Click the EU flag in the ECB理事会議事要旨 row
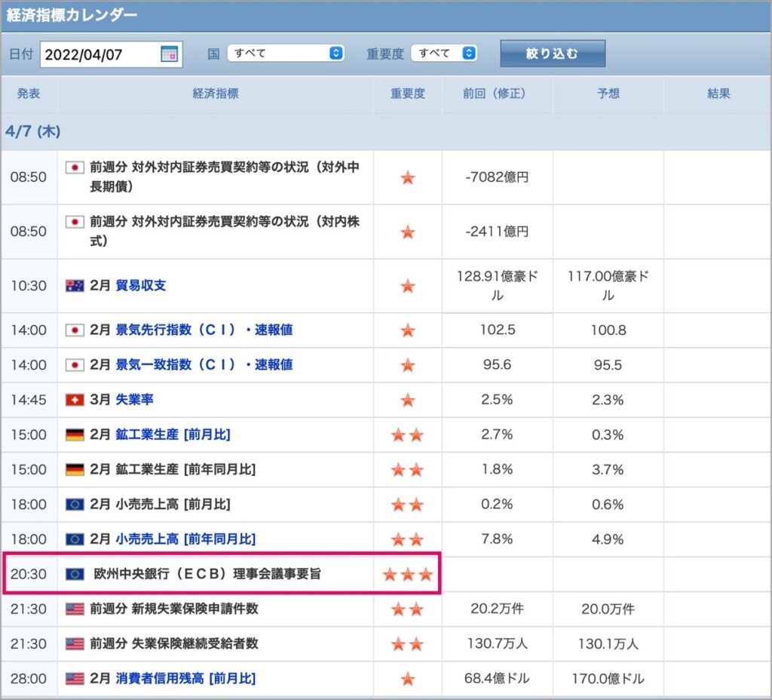The width and height of the screenshot is (772, 700). click(75, 574)
